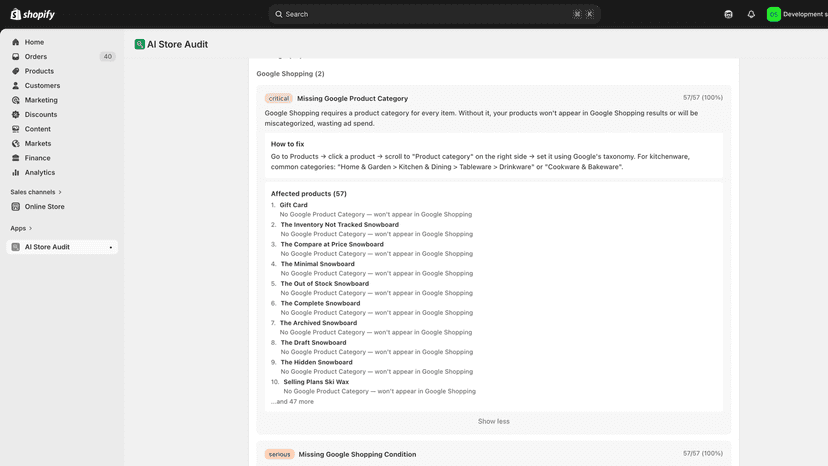
Task: Navigate to Customers
Action: pyautogui.click(x=42, y=86)
